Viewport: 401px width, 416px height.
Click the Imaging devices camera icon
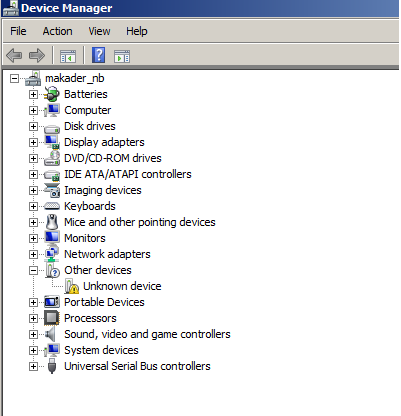52,190
